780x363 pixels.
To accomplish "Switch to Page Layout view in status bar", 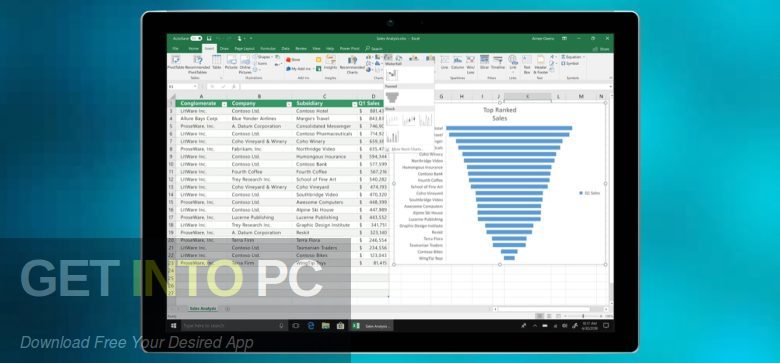I will (x=549, y=316).
